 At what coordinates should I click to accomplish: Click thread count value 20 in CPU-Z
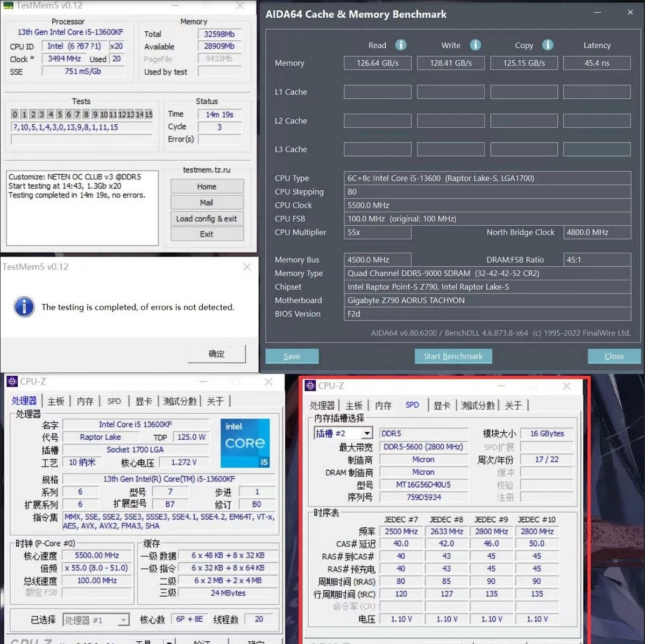pyautogui.click(x=259, y=619)
